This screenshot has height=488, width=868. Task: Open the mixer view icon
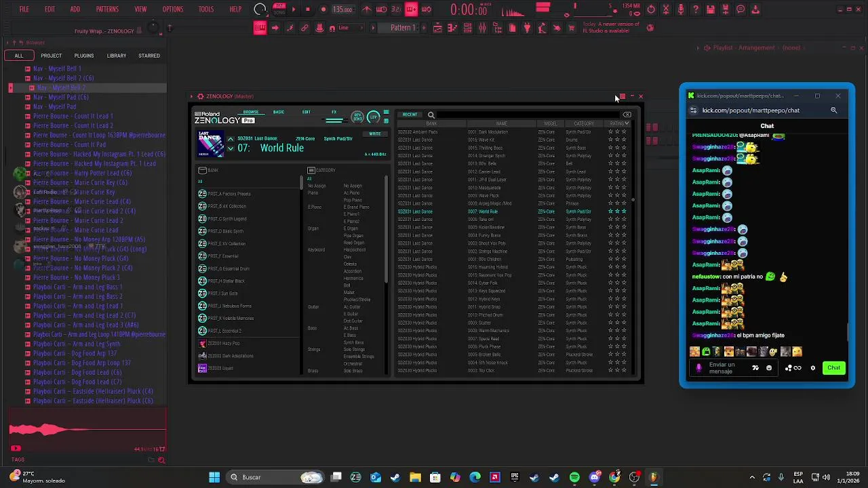pyautogui.click(x=482, y=28)
